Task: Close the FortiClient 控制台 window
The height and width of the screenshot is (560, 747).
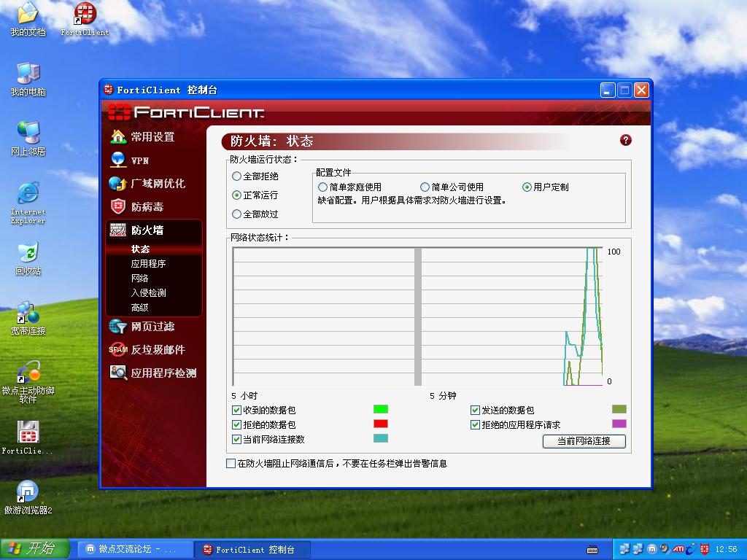Action: pos(642,90)
